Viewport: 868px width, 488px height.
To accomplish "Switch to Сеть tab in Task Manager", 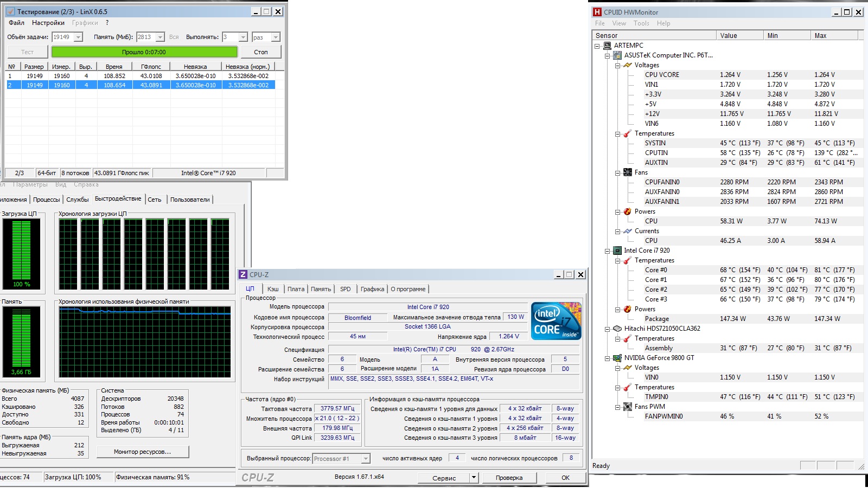I will click(155, 200).
